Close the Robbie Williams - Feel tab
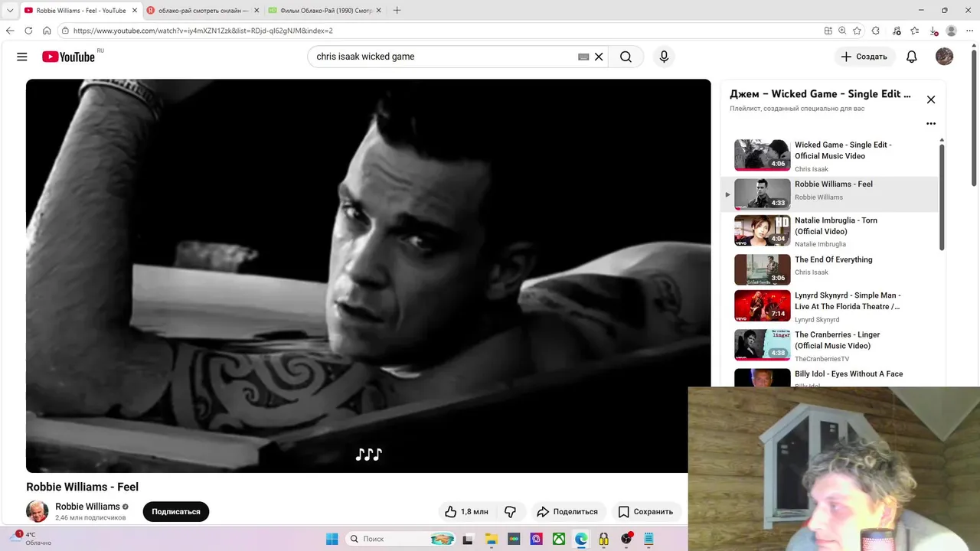The width and height of the screenshot is (980, 551). click(x=133, y=11)
